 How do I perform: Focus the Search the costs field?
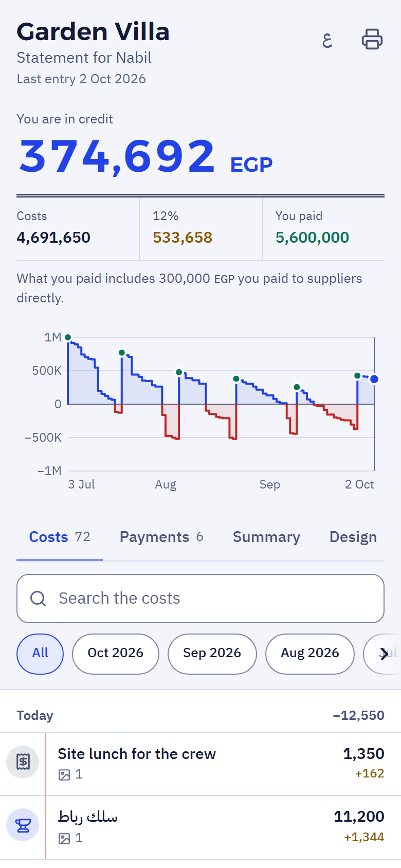pyautogui.click(x=200, y=599)
